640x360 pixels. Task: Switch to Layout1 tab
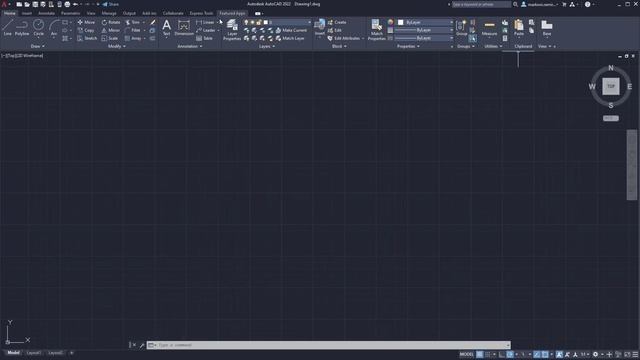coord(33,353)
